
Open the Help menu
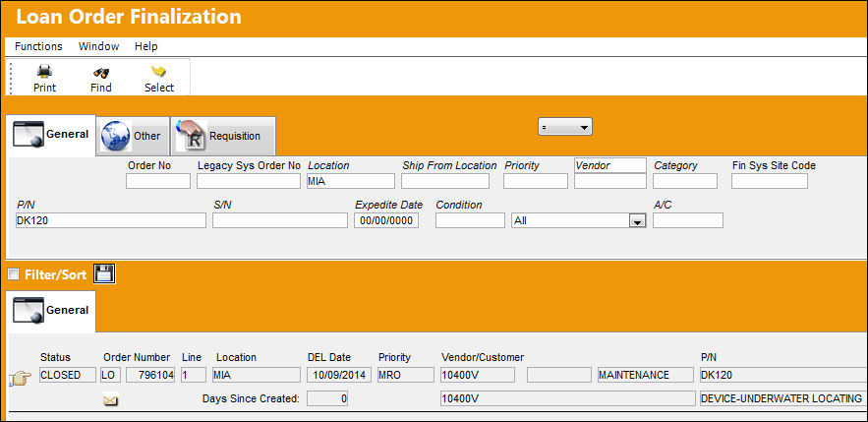point(146,46)
